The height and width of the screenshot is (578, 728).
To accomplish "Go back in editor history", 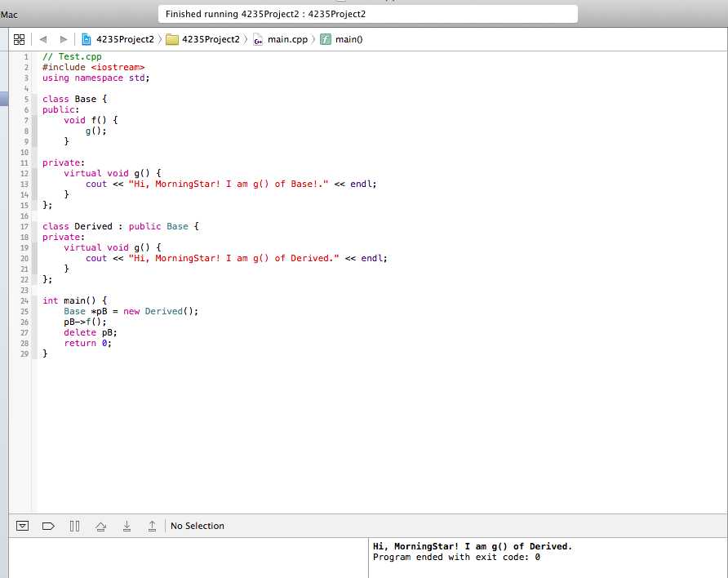I will pyautogui.click(x=43, y=39).
